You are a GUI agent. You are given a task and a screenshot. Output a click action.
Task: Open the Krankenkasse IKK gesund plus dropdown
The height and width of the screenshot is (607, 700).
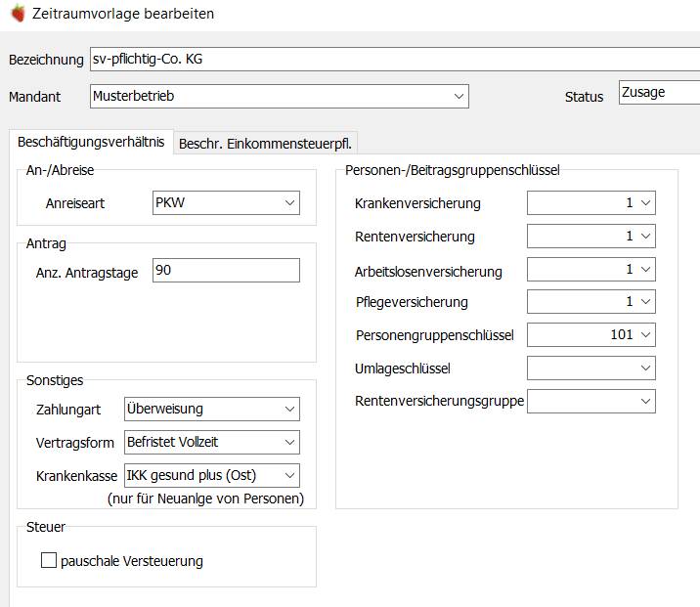[212, 475]
